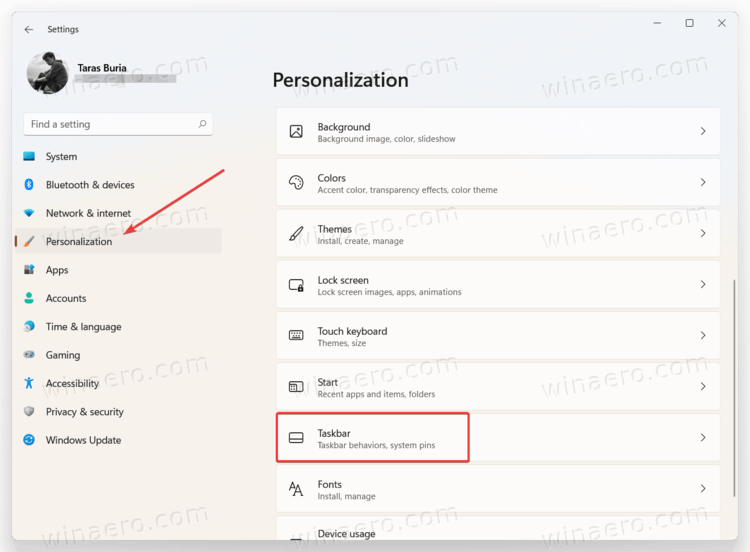
Task: Click the Fonts AA icon
Action: [296, 489]
